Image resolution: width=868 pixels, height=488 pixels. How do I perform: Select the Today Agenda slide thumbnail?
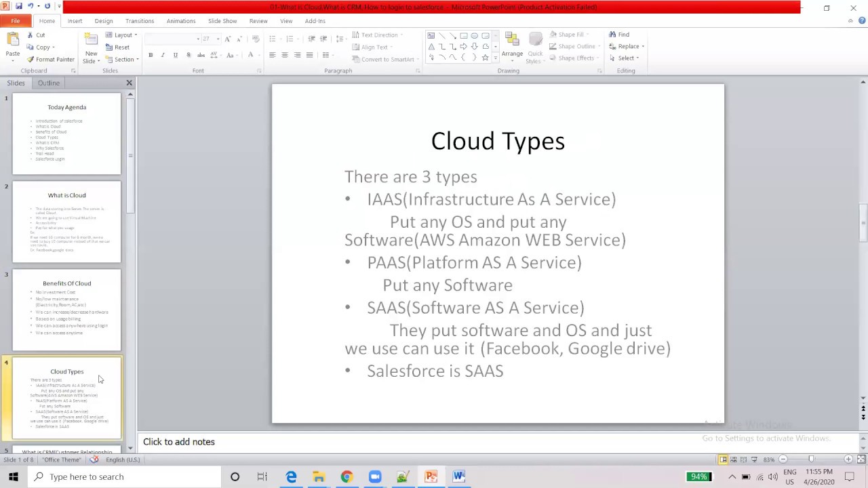(x=66, y=134)
